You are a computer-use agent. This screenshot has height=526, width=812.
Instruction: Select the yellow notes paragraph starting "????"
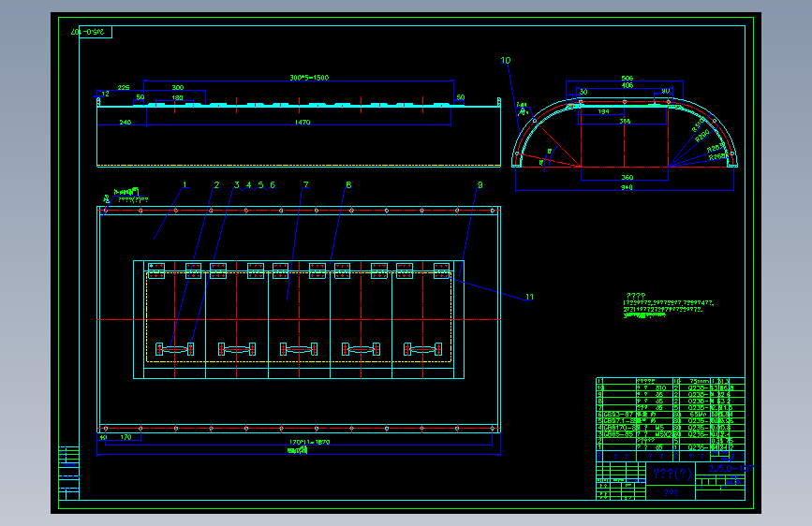point(668,305)
